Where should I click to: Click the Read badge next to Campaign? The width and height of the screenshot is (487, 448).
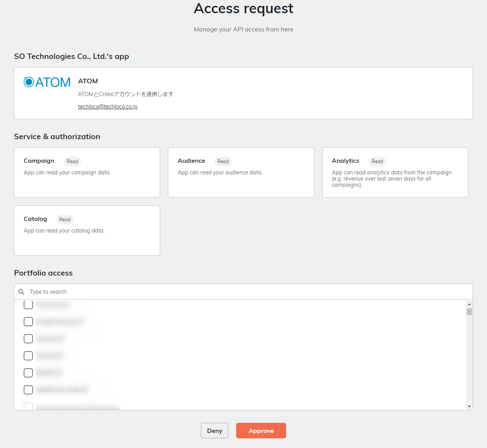(72, 162)
